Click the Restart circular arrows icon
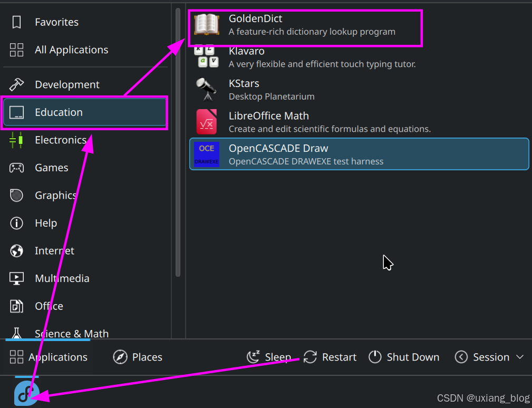The height and width of the screenshot is (408, 532). point(310,357)
